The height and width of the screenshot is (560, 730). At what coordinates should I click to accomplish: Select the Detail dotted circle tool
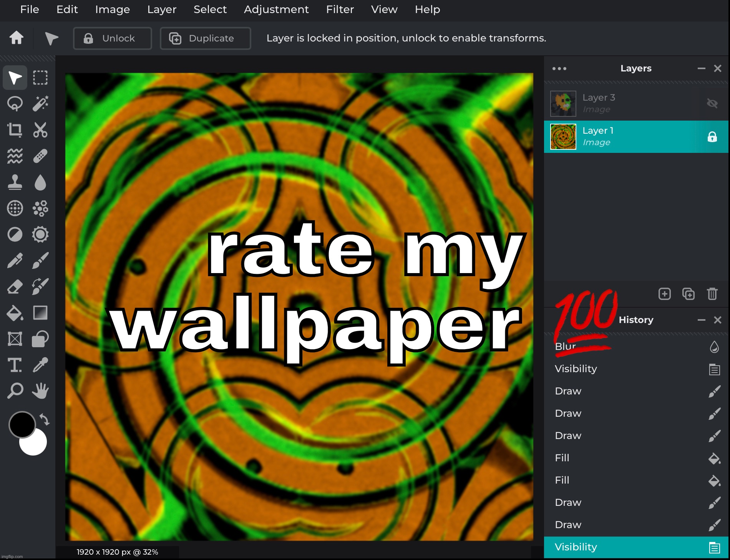[15, 208]
